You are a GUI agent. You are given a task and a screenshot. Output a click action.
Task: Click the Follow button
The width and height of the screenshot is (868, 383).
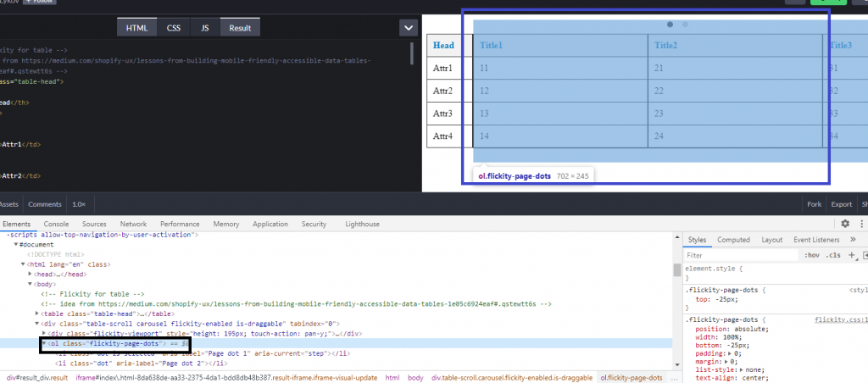point(39,2)
